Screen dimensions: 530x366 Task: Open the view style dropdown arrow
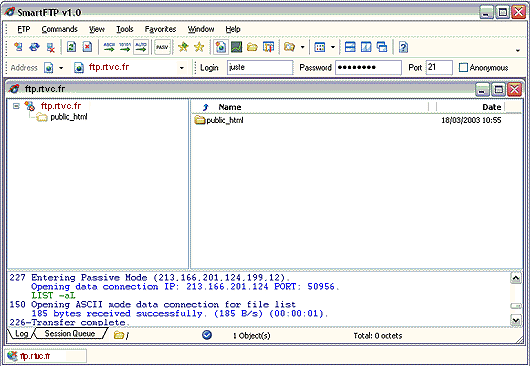[333, 47]
